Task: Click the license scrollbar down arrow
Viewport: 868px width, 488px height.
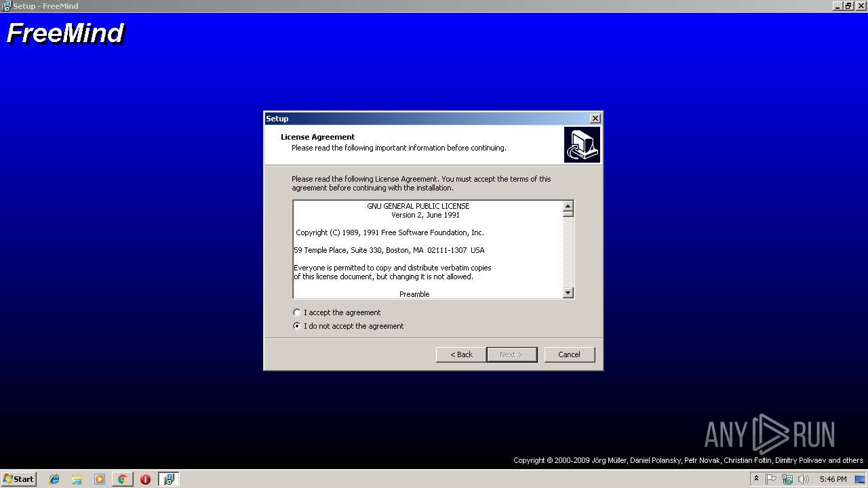Action: pos(568,293)
